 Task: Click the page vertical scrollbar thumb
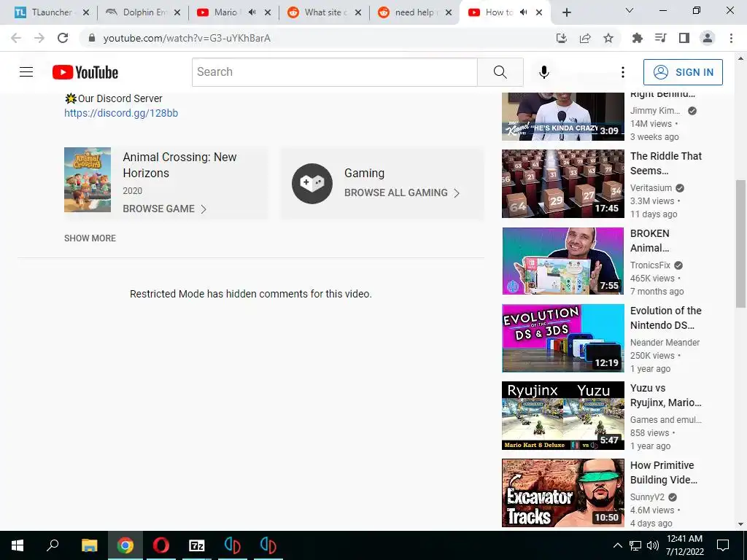[740, 244]
